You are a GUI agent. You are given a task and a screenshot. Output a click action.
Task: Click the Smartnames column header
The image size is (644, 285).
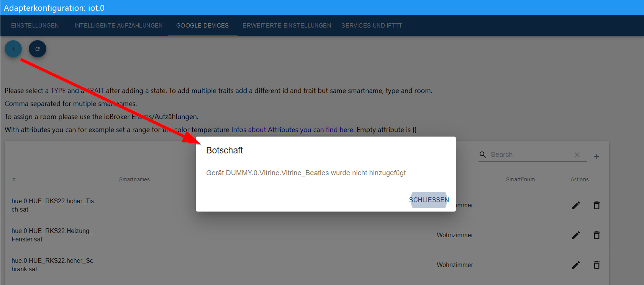134,179
